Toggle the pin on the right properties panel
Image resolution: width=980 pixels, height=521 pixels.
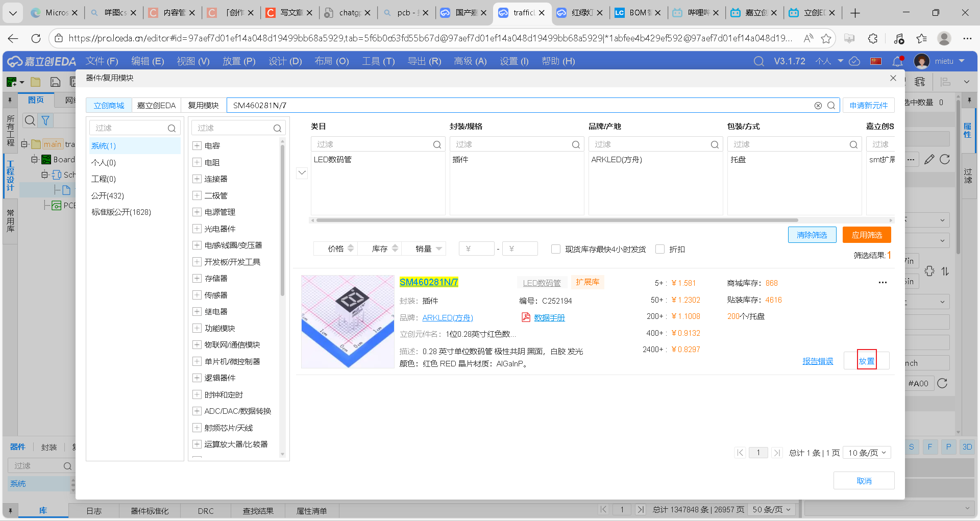969,100
